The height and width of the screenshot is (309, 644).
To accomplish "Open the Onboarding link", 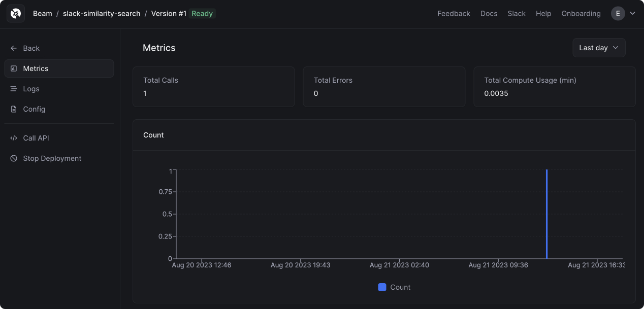I will point(581,14).
